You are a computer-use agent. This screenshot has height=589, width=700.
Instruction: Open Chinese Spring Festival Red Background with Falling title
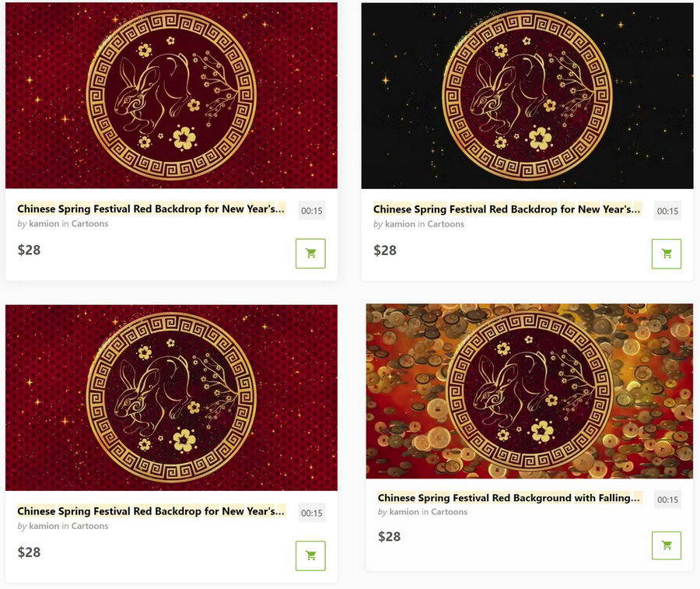click(509, 497)
